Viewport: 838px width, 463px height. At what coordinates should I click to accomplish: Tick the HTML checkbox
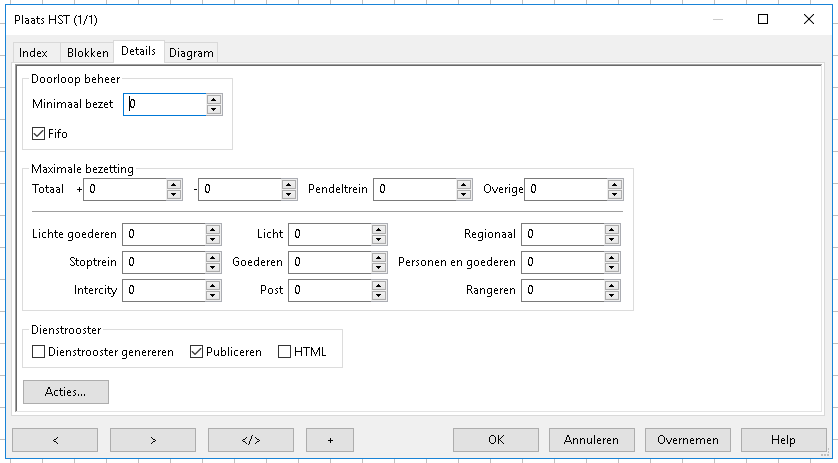(285, 352)
